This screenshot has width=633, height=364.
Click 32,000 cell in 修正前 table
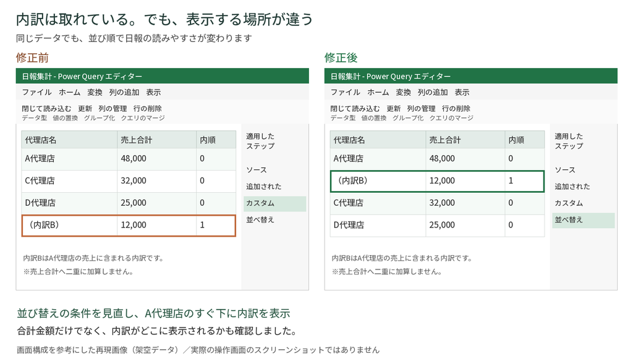(157, 181)
